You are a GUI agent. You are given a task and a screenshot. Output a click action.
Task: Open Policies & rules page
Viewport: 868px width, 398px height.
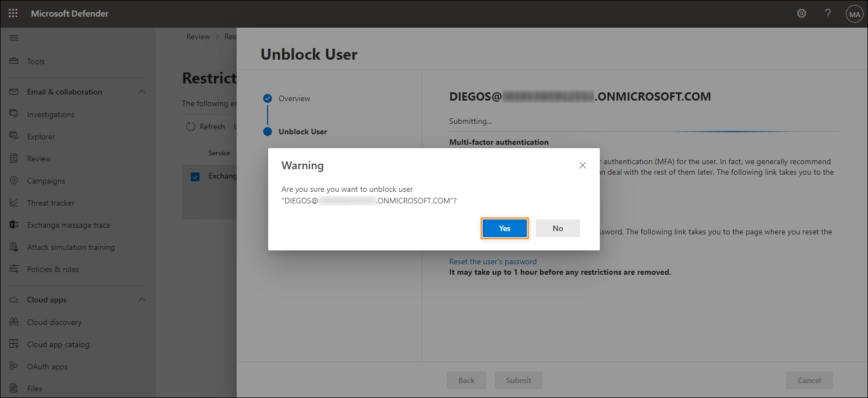tap(53, 269)
